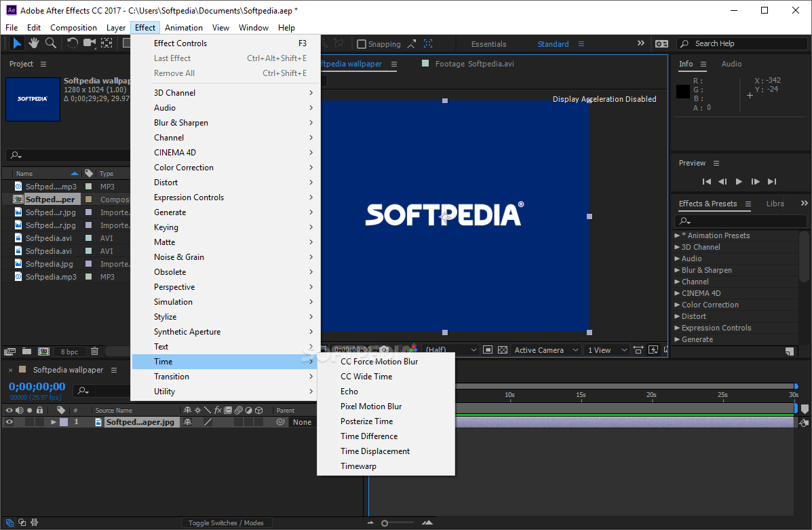The height and width of the screenshot is (530, 812).
Task: Open the Layer menu
Action: pyautogui.click(x=115, y=27)
